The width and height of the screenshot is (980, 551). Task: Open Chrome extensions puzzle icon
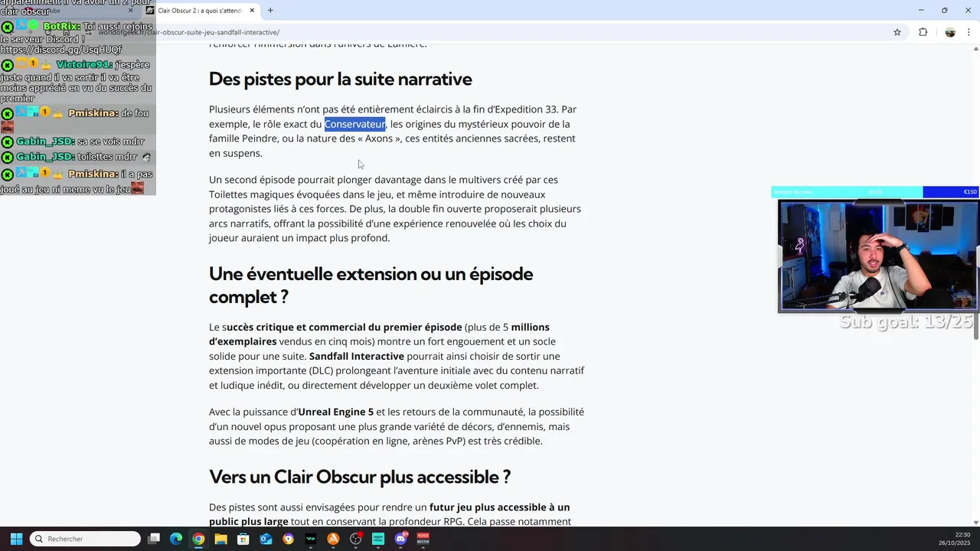tap(923, 32)
